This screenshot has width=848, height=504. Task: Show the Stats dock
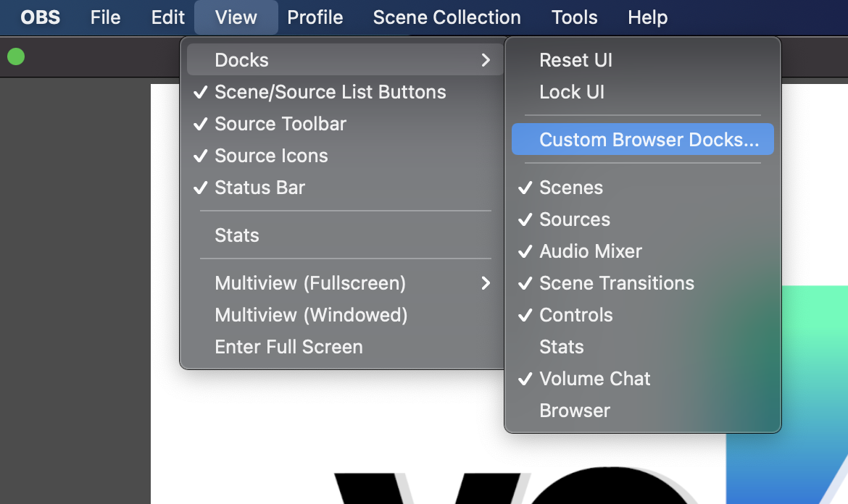click(x=561, y=347)
